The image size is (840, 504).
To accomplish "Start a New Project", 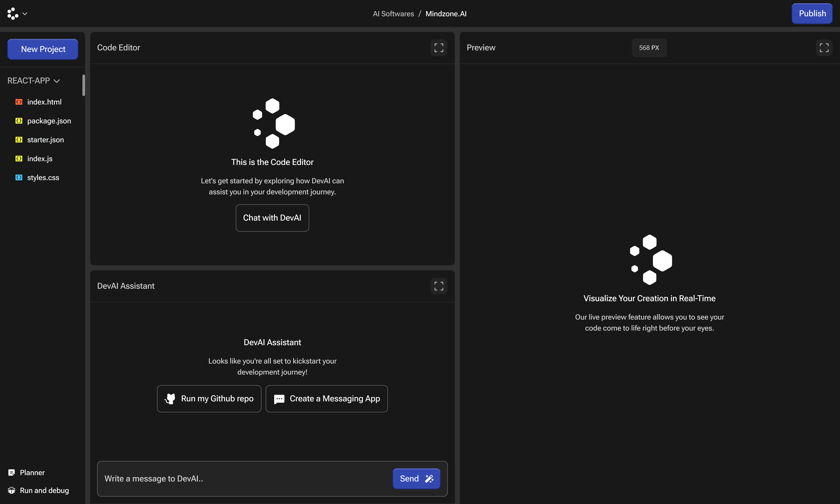I will click(43, 49).
